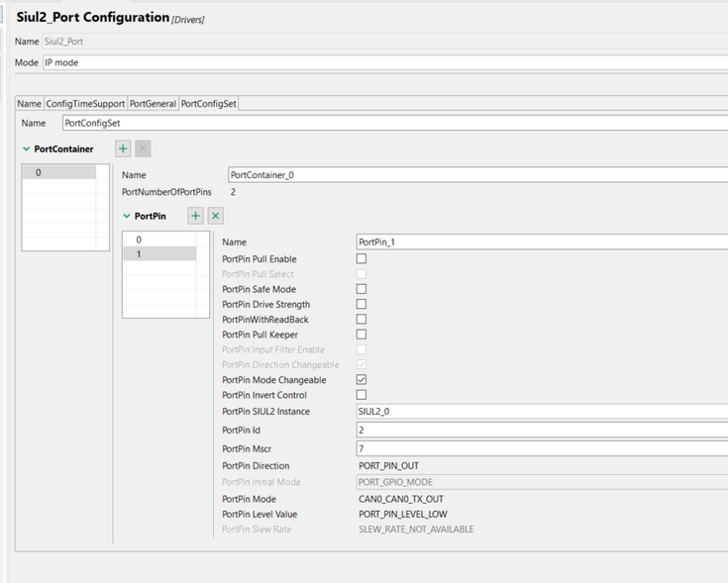Enable the PortPin Pull Enable checkbox
Image resolution: width=728 pixels, height=583 pixels.
click(362, 259)
